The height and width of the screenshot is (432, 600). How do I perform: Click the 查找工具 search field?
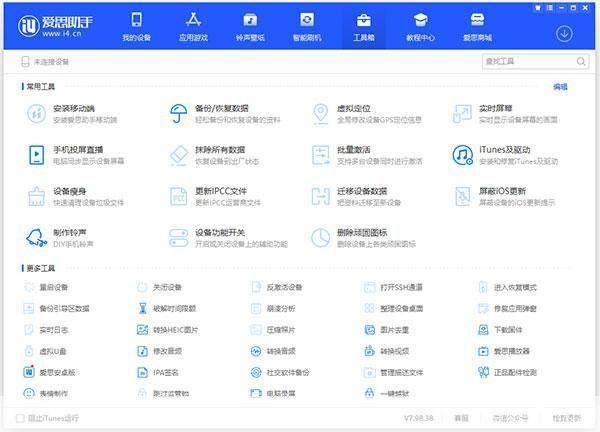pyautogui.click(x=525, y=62)
